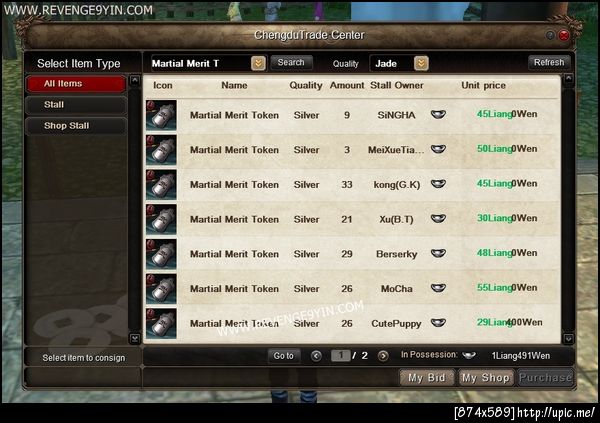
Task: Go to next page arrow
Action: pyautogui.click(x=383, y=356)
